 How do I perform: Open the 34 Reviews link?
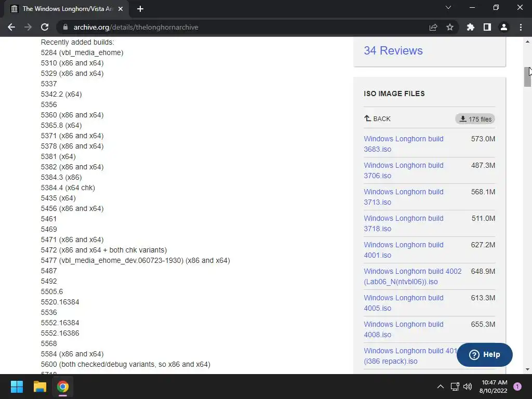[393, 50]
